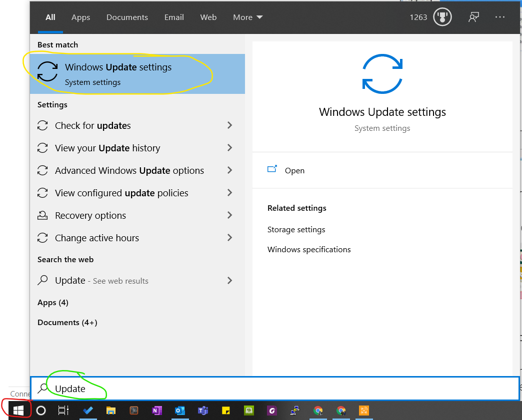Open the dark brown diagram taskbar app

click(x=134, y=411)
